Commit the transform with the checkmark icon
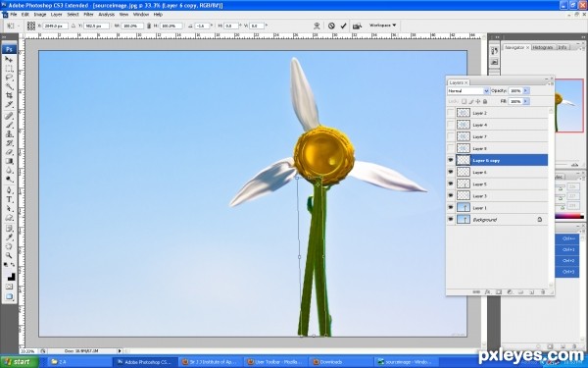 [x=344, y=26]
